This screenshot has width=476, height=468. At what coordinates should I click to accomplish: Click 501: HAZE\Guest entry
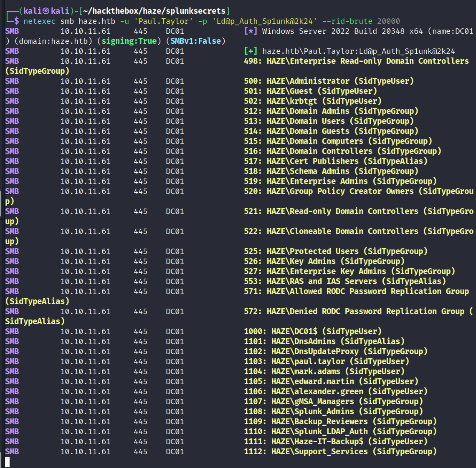[310, 91]
